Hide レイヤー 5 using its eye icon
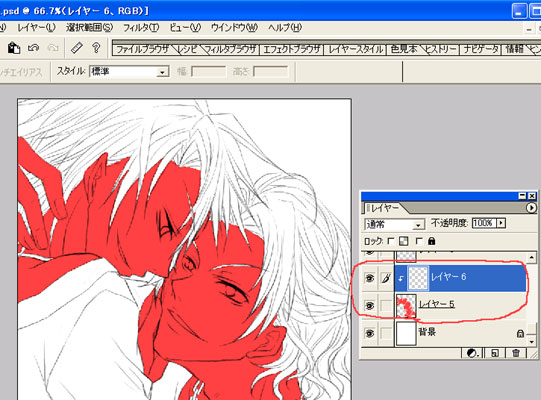Image resolution: width=541 pixels, height=400 pixels. 370,305
